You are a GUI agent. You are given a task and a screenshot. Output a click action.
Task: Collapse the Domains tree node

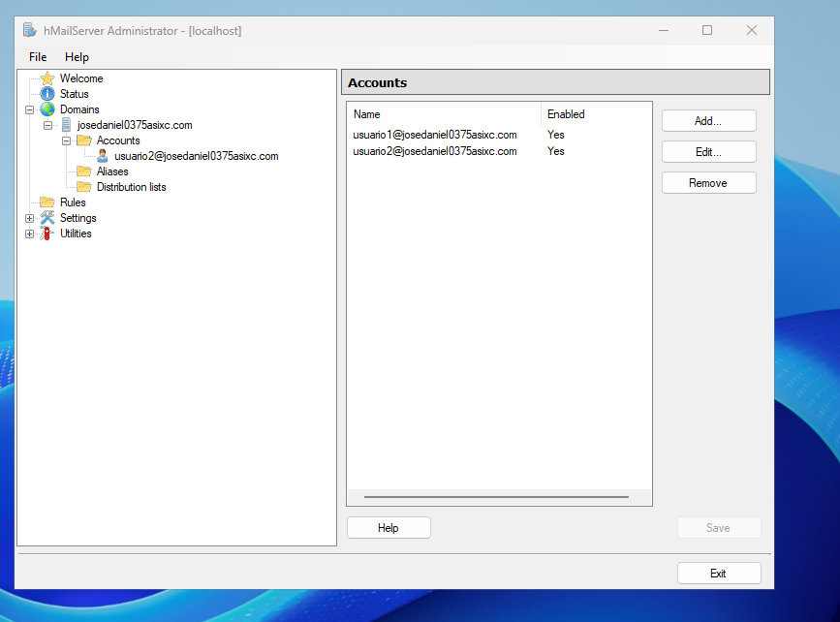click(x=29, y=109)
